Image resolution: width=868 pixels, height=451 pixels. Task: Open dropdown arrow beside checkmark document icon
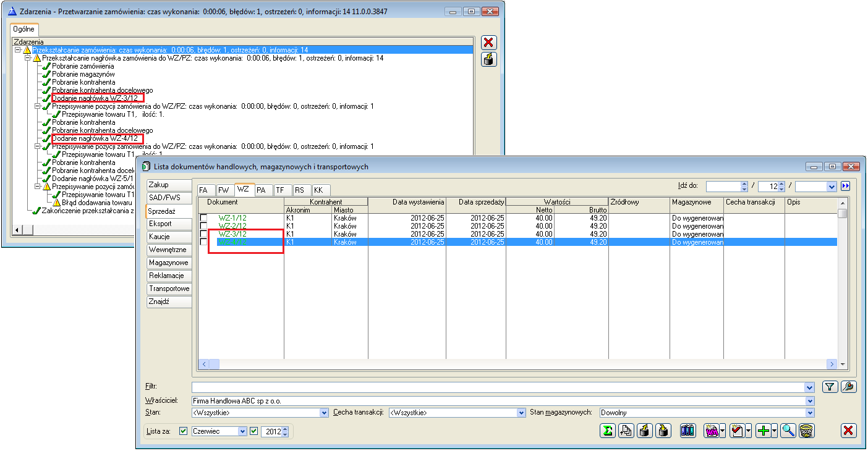coord(749,431)
